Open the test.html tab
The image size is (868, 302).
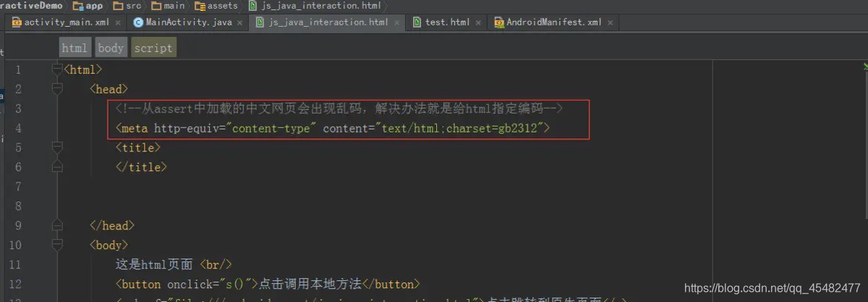[x=447, y=22]
